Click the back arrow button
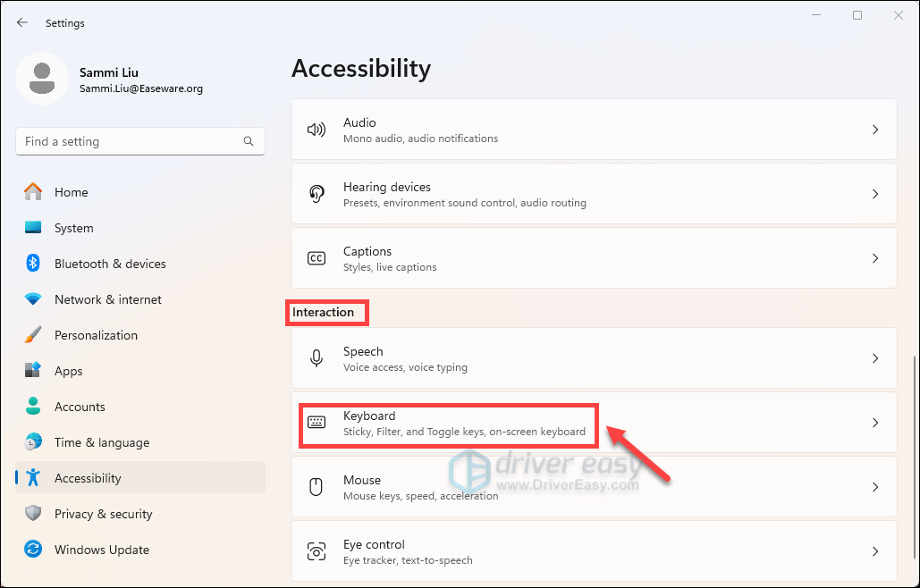The height and width of the screenshot is (588, 920). 21,22
